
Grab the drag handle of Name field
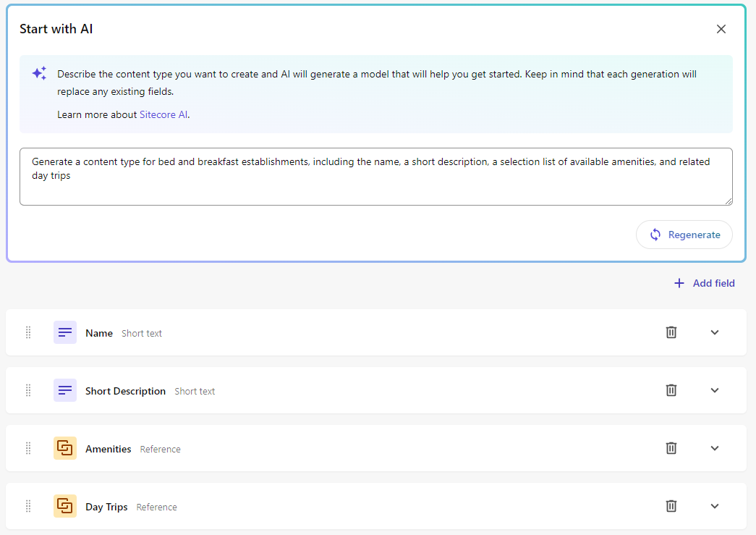coord(28,332)
